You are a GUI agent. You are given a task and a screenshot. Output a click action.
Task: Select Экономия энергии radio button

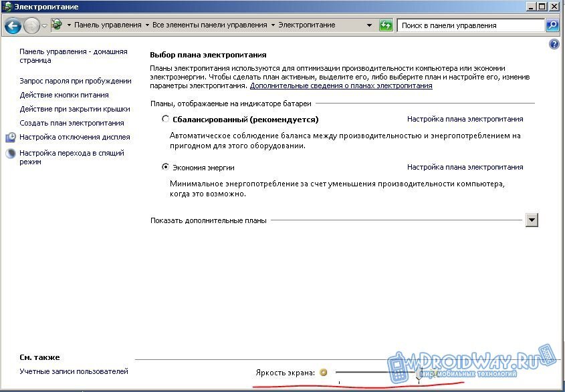[x=165, y=167]
